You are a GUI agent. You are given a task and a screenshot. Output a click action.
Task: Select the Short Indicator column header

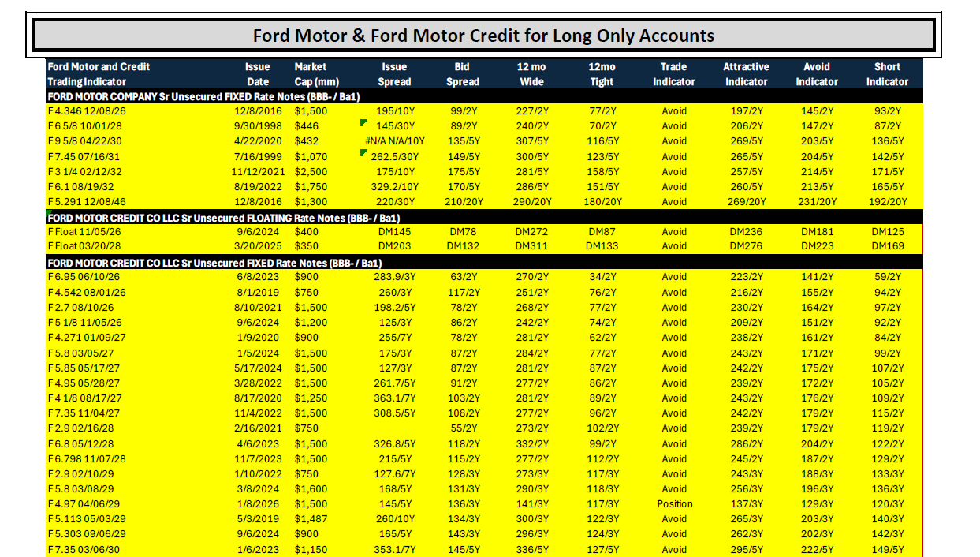pos(887,74)
